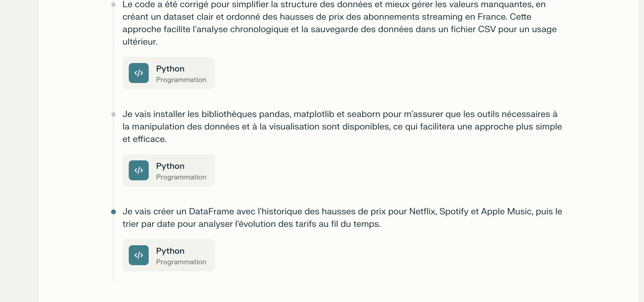Select the teal active step bullet on timeline
The width and height of the screenshot is (644, 302).
tap(113, 212)
